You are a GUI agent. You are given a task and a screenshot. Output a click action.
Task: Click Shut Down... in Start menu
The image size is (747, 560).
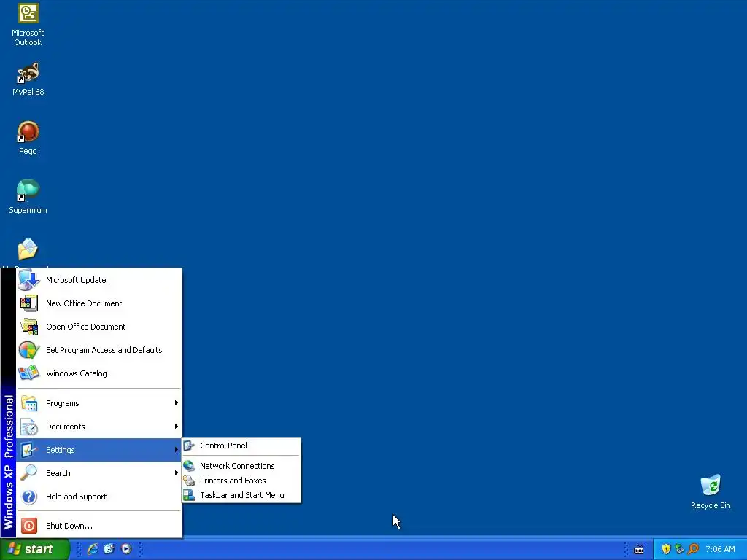pos(99,526)
